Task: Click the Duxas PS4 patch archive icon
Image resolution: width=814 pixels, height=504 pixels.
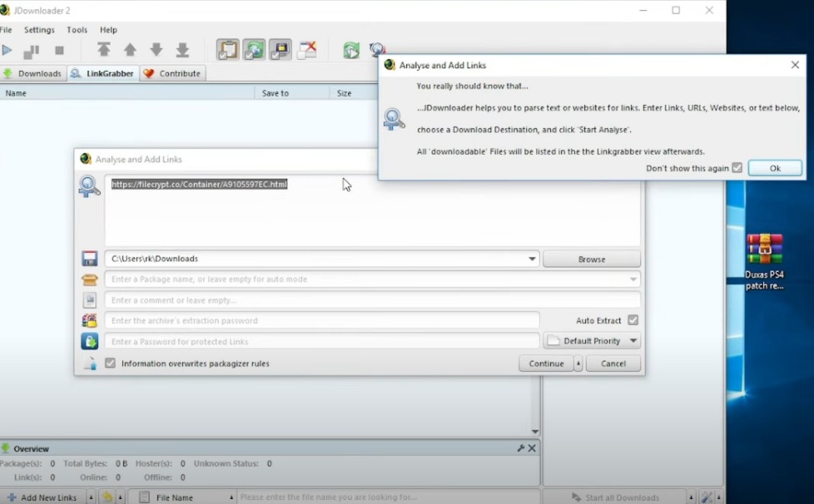Action: coord(764,250)
